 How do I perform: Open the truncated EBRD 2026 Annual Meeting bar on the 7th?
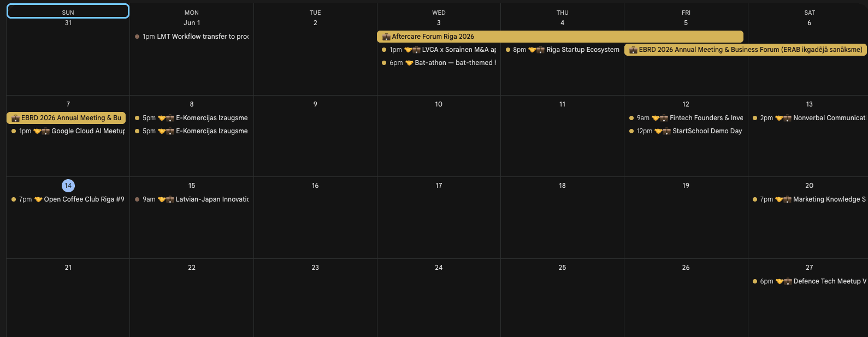(66, 118)
